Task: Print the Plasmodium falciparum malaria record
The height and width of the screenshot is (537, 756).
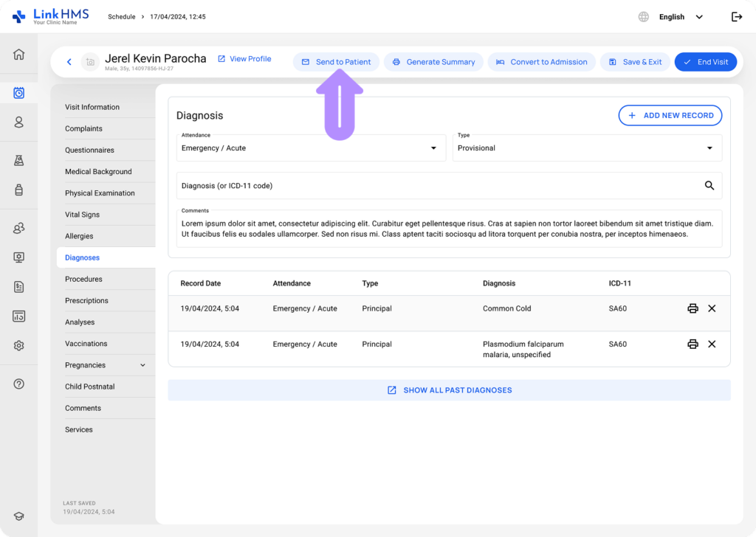Action: pos(693,344)
